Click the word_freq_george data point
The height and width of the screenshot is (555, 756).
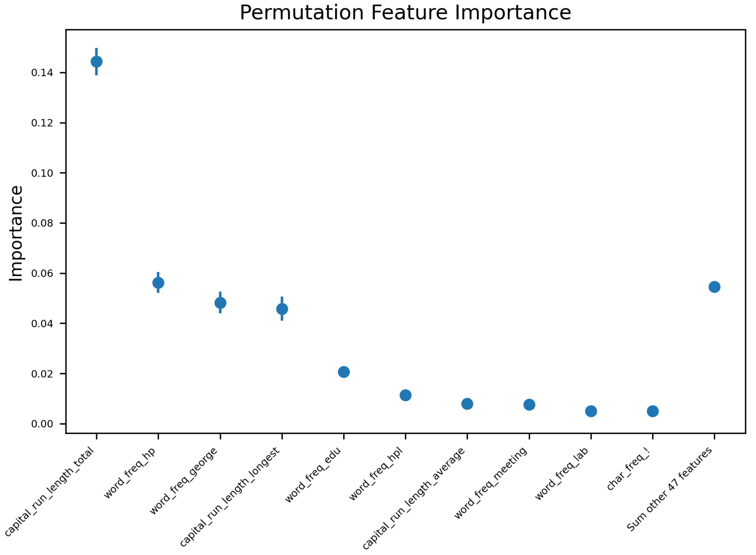click(x=220, y=303)
